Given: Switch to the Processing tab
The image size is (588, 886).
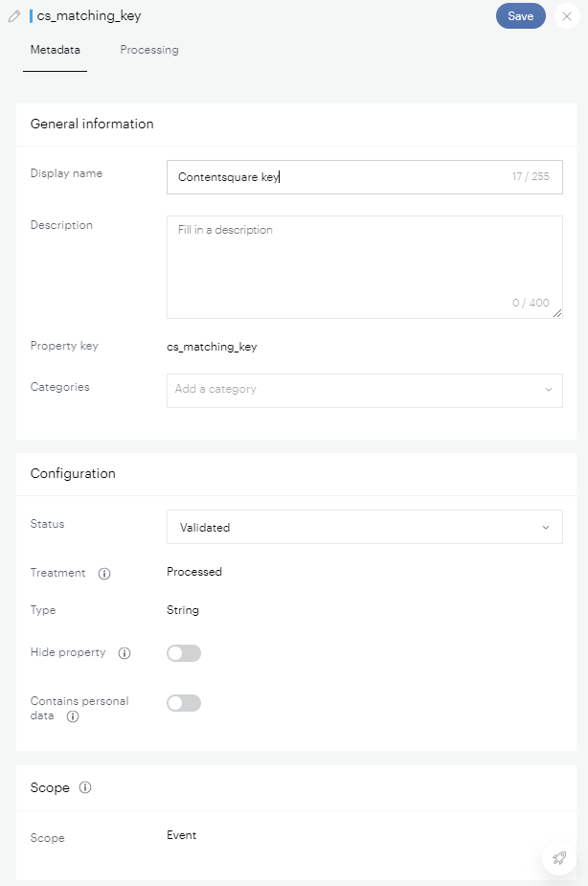Looking at the screenshot, I should 149,50.
